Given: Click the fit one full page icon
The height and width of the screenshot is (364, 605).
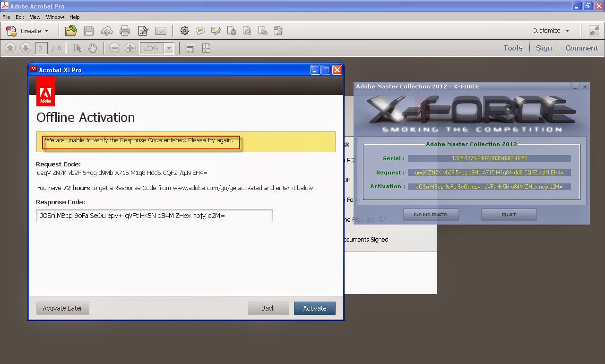Looking at the screenshot, I should point(206,48).
